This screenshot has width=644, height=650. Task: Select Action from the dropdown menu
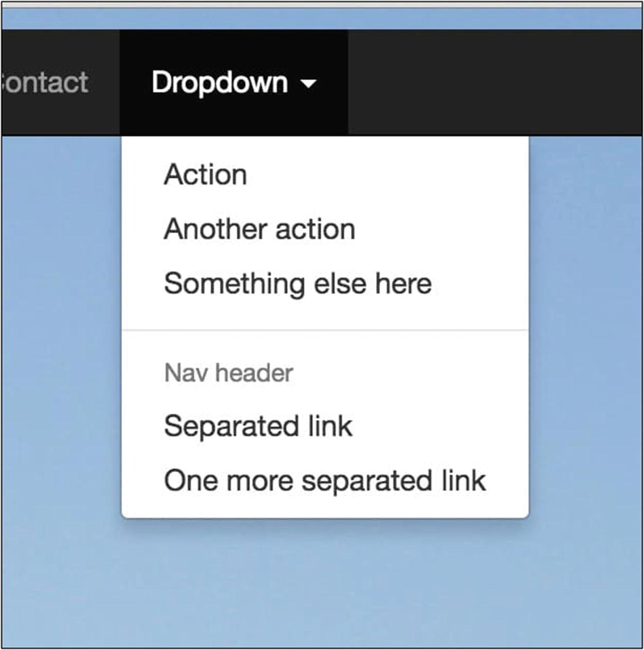205,175
